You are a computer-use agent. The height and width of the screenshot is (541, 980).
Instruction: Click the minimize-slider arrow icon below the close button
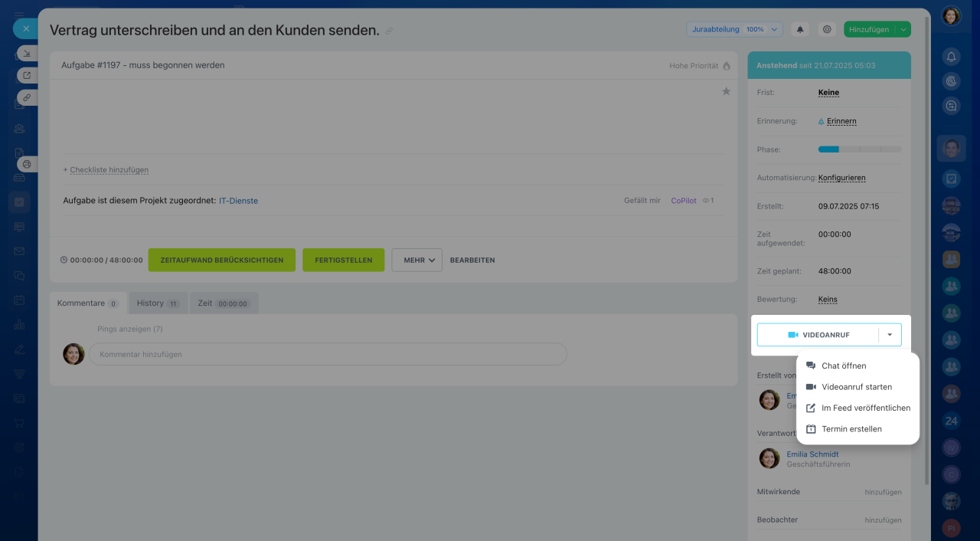(27, 54)
